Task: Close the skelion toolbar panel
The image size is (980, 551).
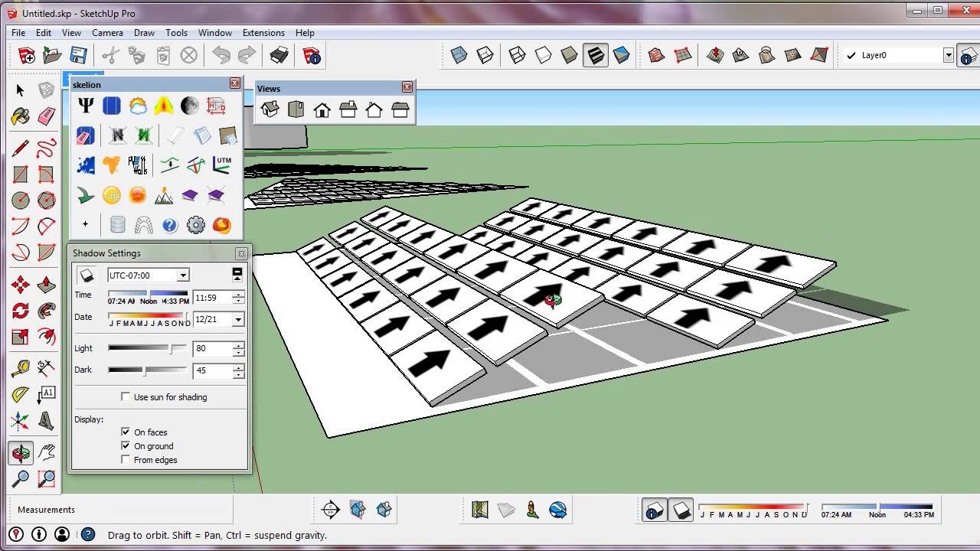Action: point(235,83)
